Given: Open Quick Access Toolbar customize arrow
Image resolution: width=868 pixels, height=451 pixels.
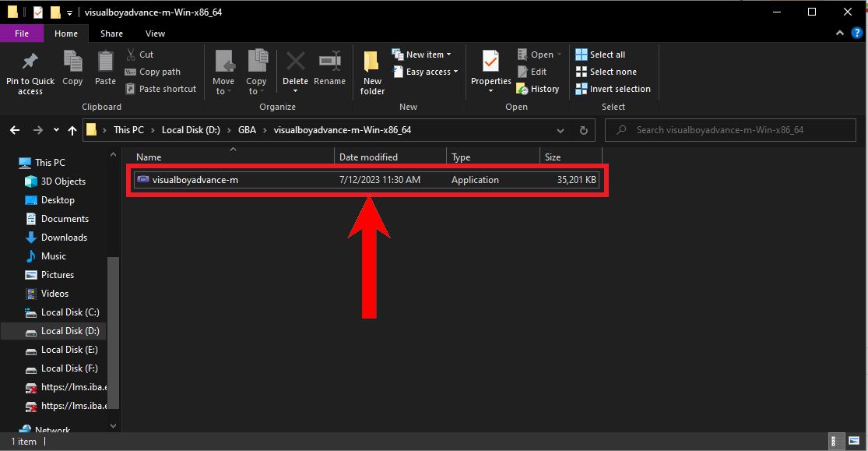Looking at the screenshot, I should 69,12.
